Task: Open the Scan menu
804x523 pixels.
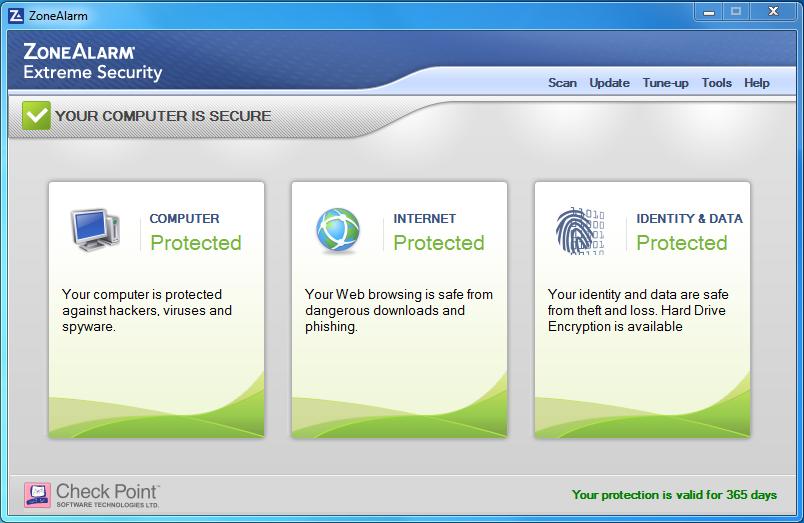Action: 562,83
